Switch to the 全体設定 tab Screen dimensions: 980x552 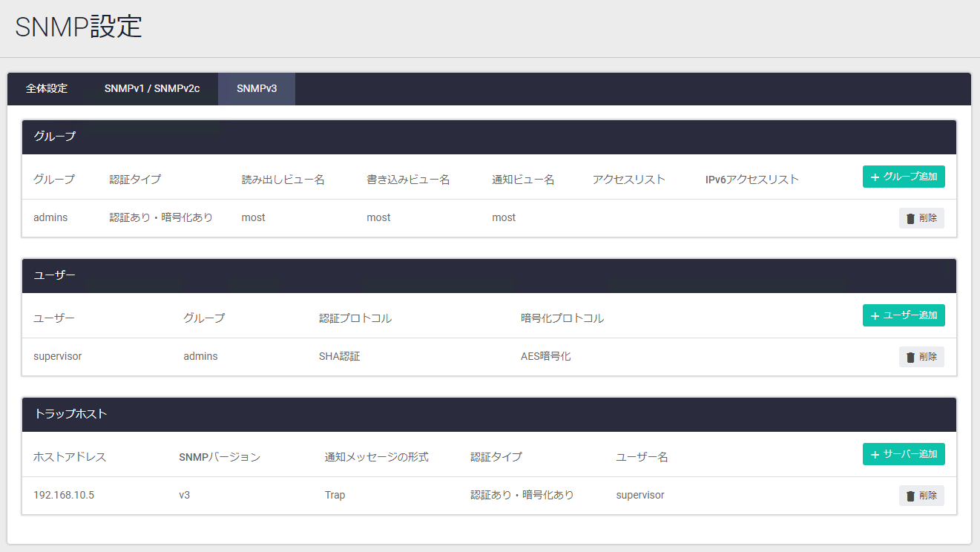(x=47, y=89)
